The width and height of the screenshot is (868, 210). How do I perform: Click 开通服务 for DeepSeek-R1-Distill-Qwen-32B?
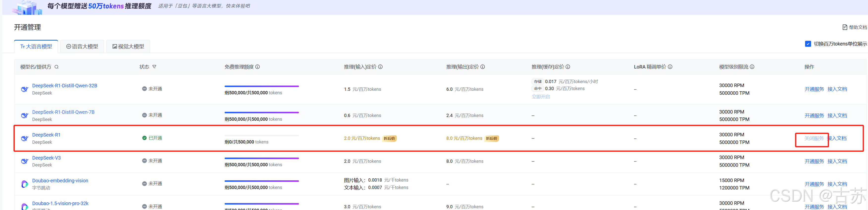(814, 89)
